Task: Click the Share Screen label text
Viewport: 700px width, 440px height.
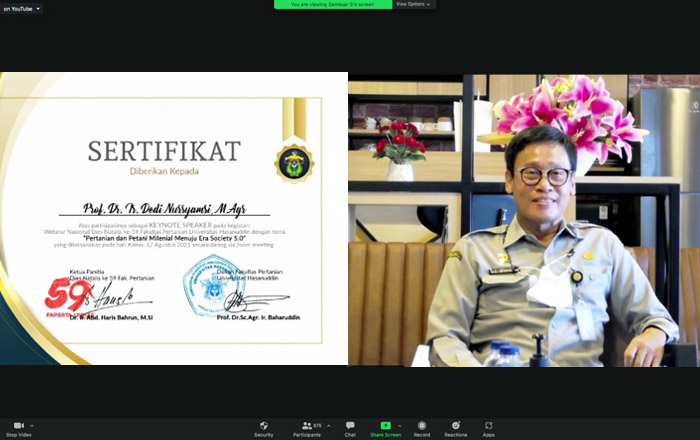Action: (385, 435)
